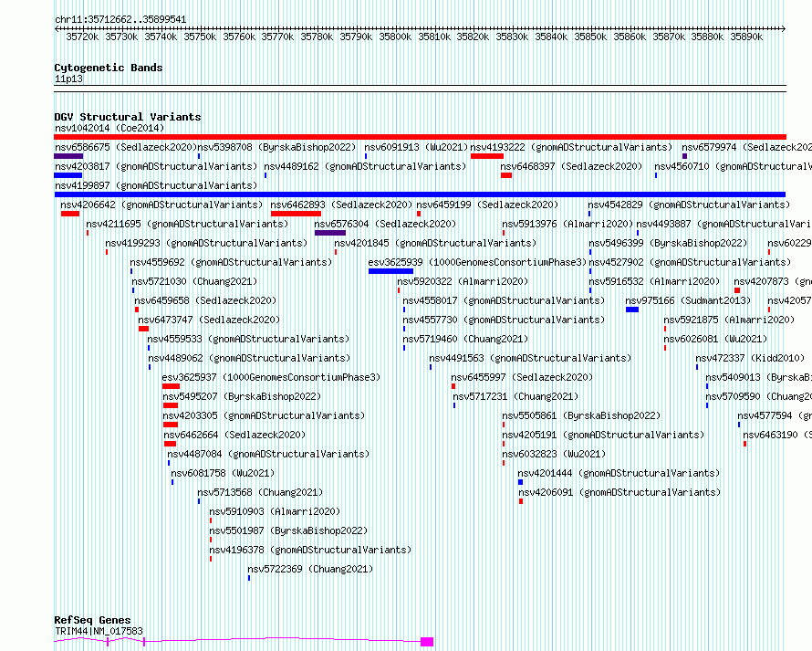Click nsv6091913 (Wu2021) label
This screenshot has height=651, width=812.
coord(416,147)
